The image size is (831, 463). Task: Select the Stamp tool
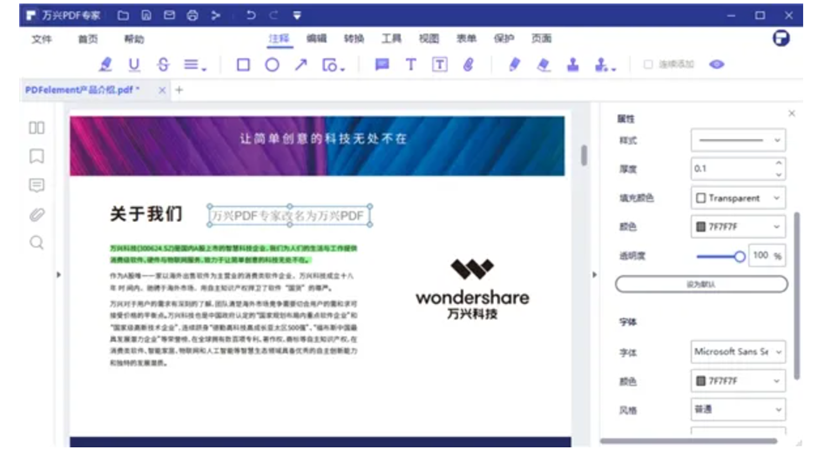click(x=572, y=65)
